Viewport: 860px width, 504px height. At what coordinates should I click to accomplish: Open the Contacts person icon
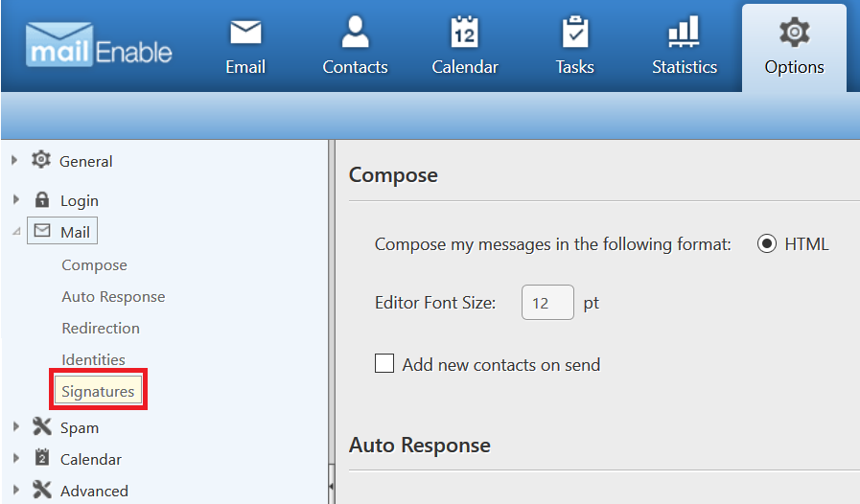tap(355, 32)
